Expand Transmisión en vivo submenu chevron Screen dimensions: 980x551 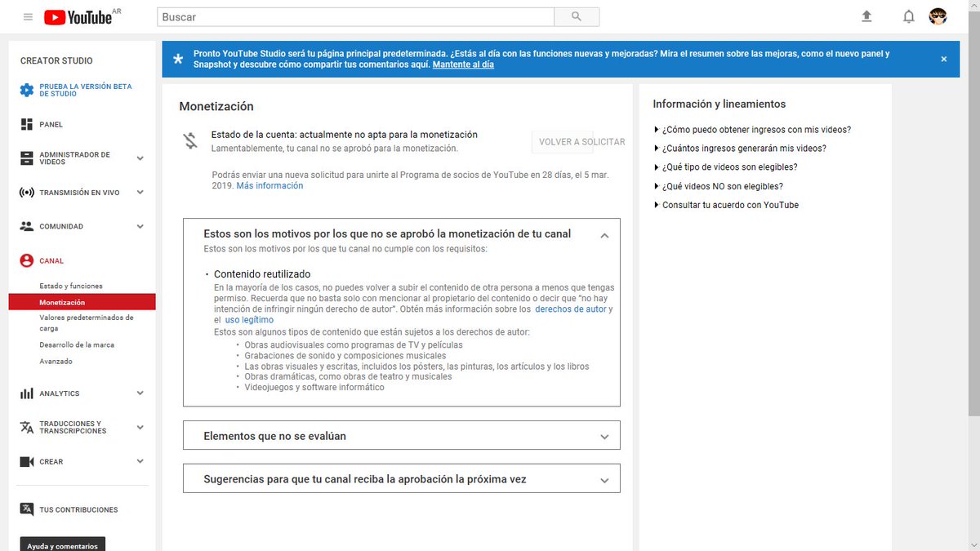pyautogui.click(x=140, y=193)
